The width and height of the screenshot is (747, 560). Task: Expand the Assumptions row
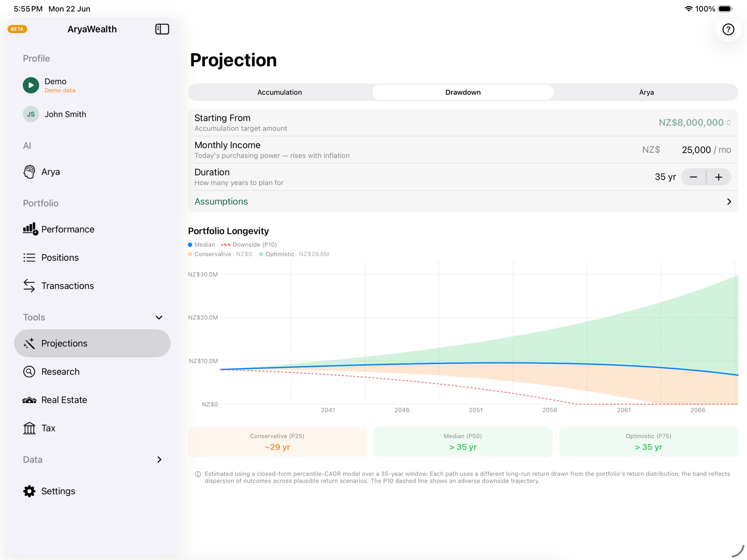point(463,202)
